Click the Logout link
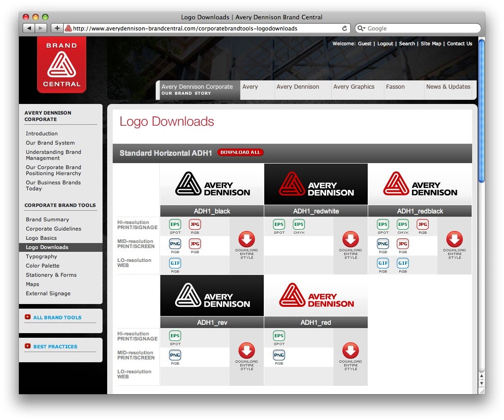The width and height of the screenshot is (504, 420). tap(385, 44)
